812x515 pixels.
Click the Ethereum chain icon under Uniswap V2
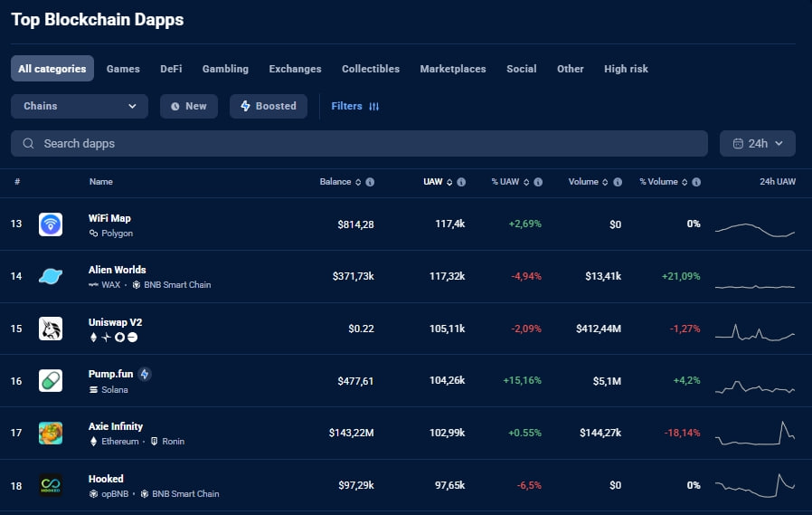click(x=93, y=338)
